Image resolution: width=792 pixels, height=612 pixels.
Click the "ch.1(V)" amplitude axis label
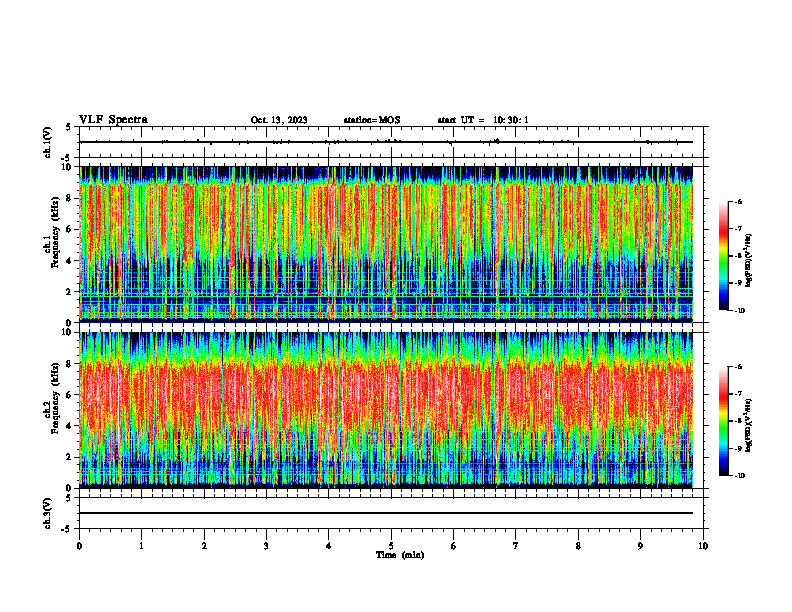[47, 142]
